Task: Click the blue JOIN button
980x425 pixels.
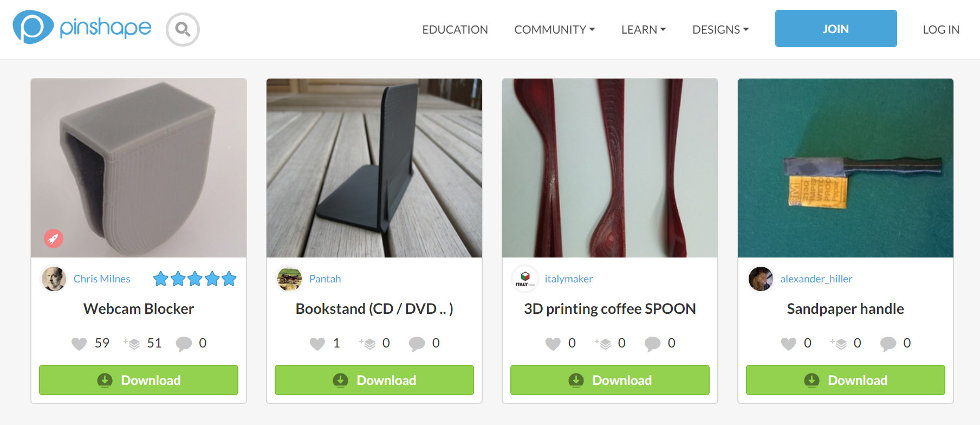Action: click(x=836, y=29)
